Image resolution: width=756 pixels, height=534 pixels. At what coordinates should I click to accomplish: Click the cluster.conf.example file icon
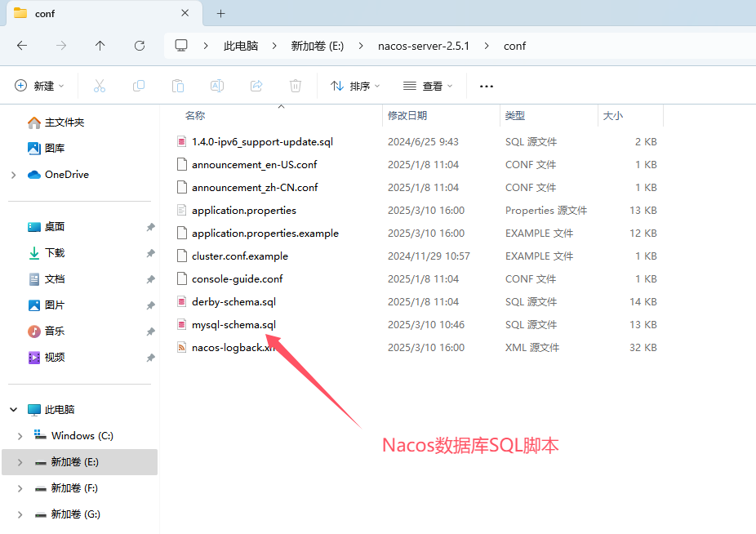pyautogui.click(x=182, y=256)
